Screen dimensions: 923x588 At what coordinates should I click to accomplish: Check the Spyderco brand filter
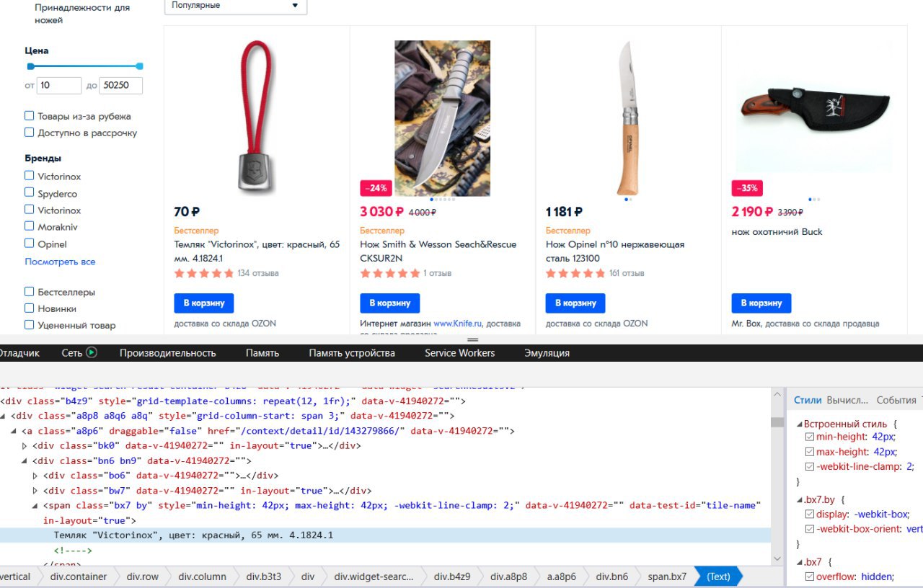30,192
